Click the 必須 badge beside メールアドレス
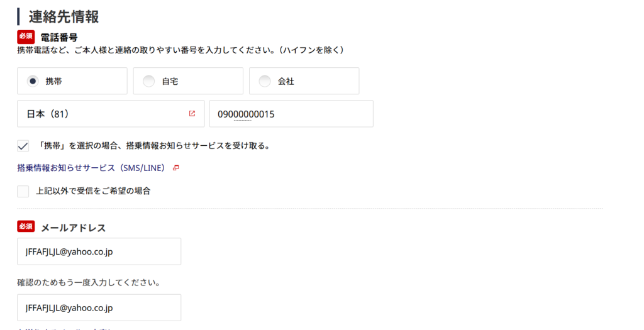Viewport: 644px width, 330px height. [x=26, y=227]
